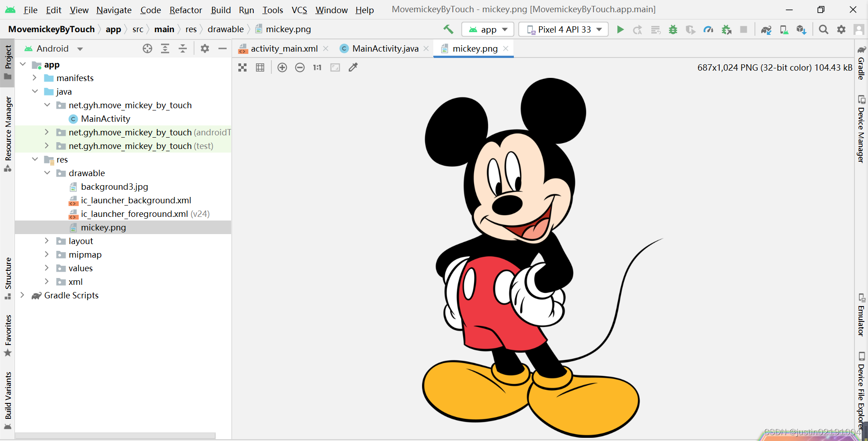Click Zoom In on image viewer
Screen dimensions: 868x441
click(x=282, y=67)
